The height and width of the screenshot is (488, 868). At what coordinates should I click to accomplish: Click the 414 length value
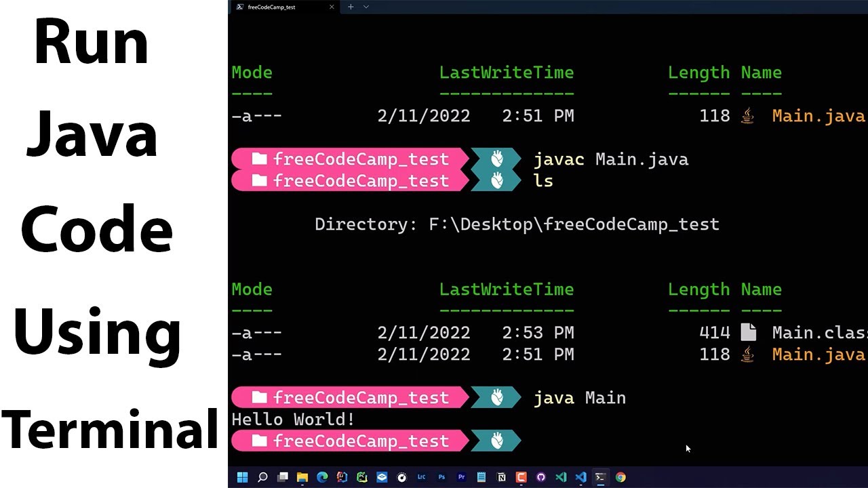point(715,333)
